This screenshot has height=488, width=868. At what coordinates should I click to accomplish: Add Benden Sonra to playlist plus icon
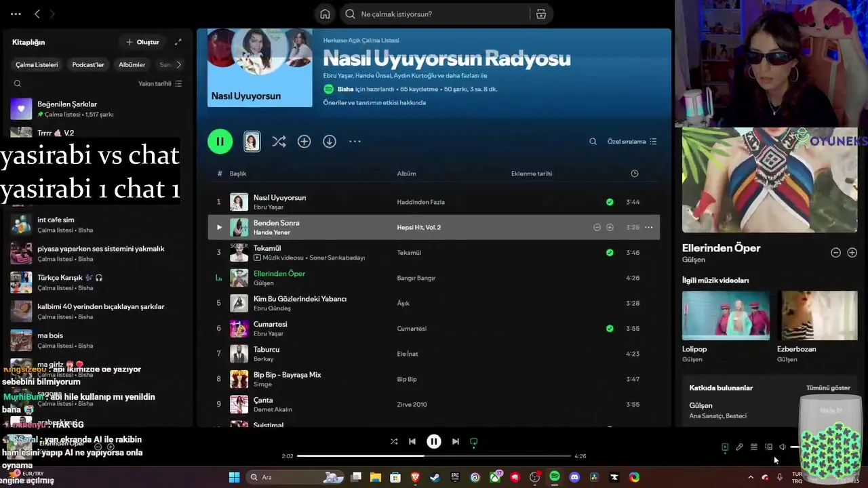pyautogui.click(x=610, y=227)
